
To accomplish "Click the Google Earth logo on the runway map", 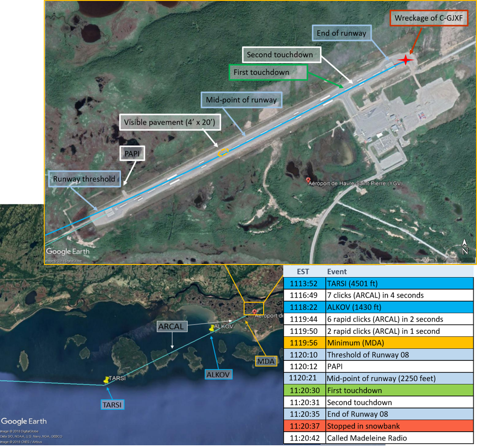I will 68,251.
